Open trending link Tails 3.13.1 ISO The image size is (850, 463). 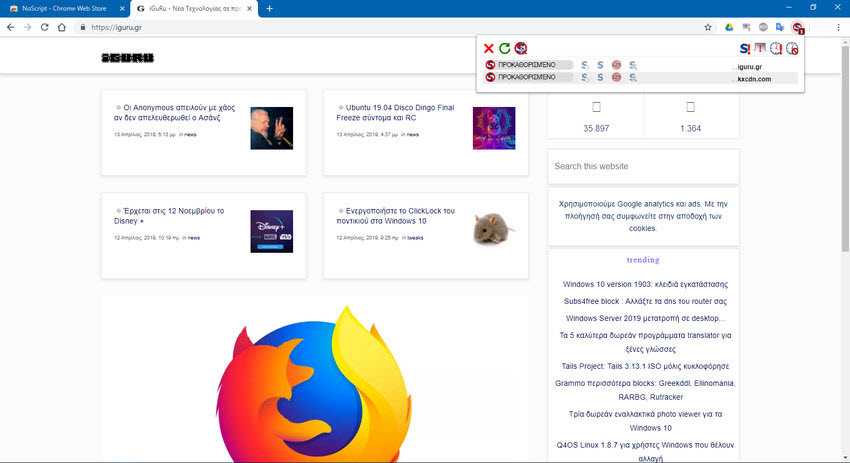pos(645,366)
